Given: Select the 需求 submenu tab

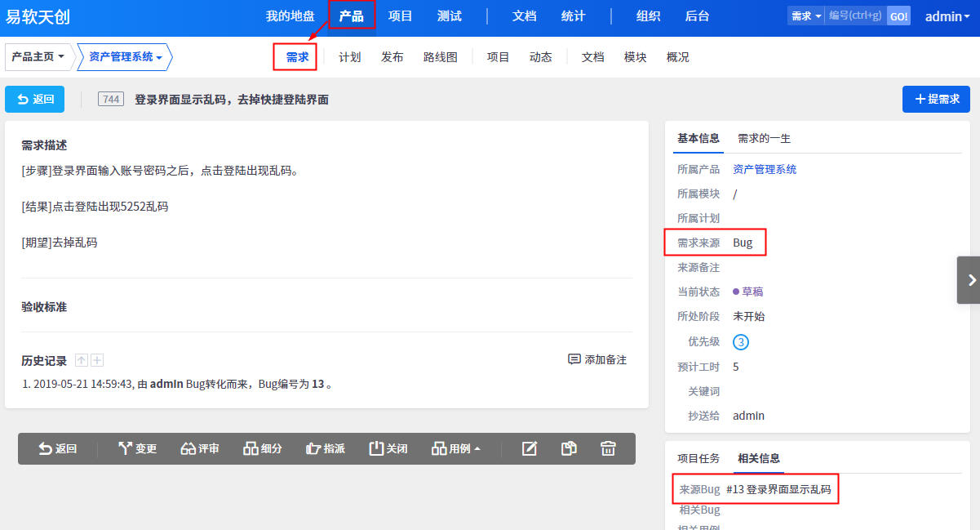Looking at the screenshot, I should coord(297,56).
